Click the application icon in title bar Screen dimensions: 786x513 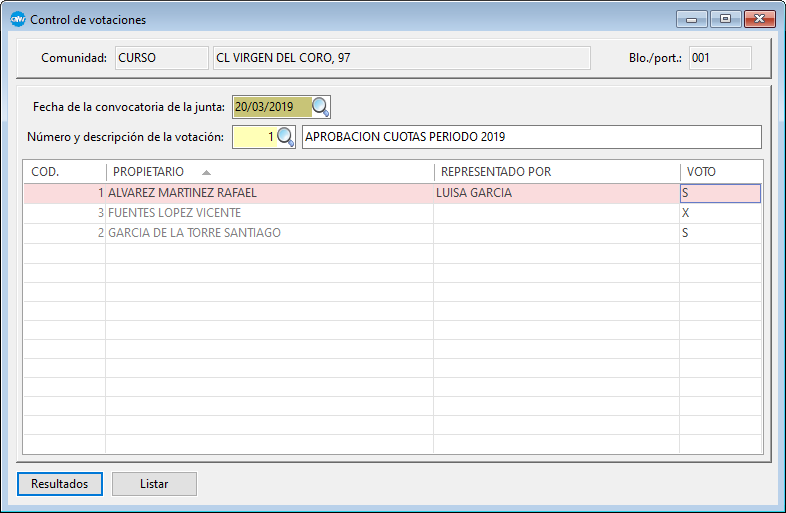tap(17, 19)
